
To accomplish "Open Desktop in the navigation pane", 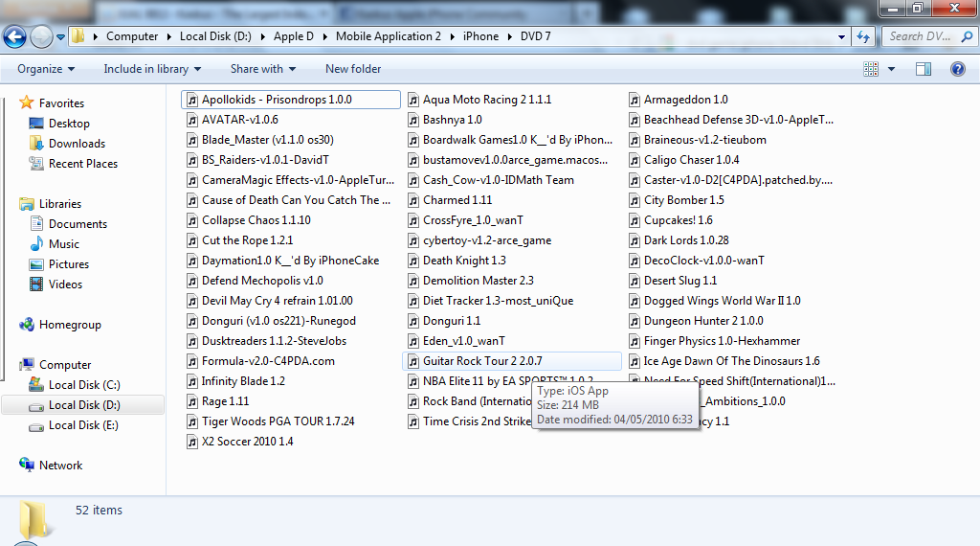I will tap(69, 124).
